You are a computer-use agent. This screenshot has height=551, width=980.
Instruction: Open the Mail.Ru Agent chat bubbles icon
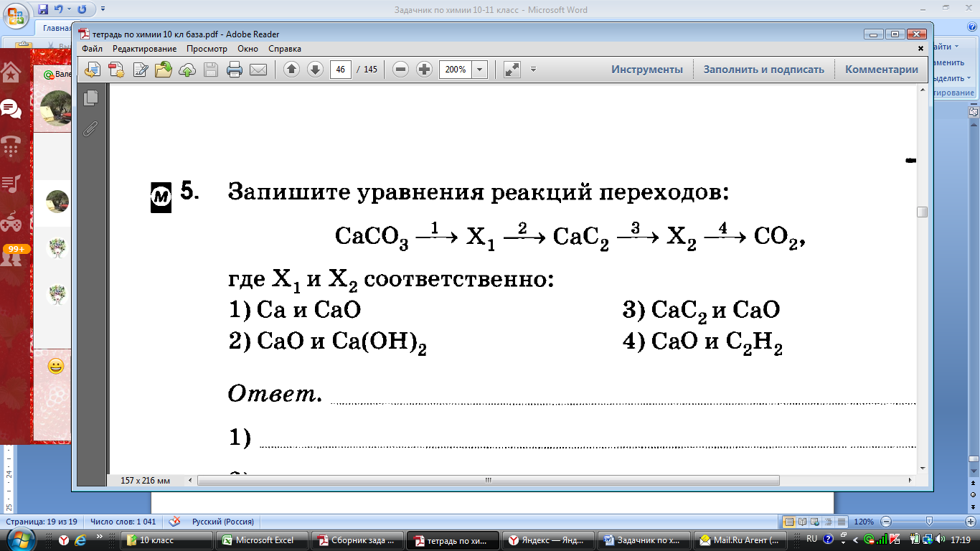point(11,109)
